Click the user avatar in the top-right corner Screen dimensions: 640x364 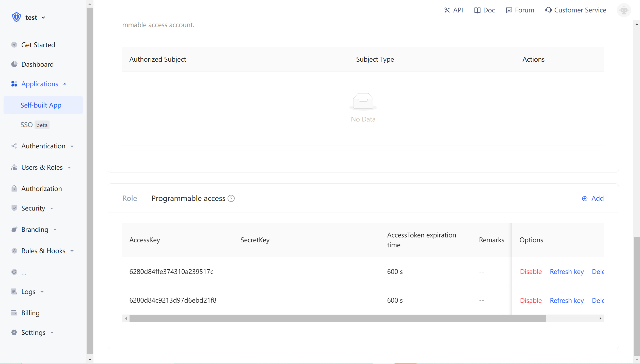(x=624, y=10)
